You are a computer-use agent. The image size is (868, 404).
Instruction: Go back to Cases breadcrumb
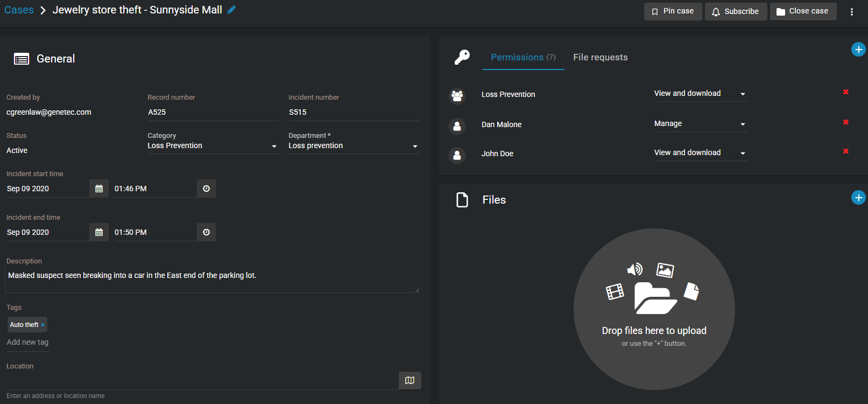(19, 10)
